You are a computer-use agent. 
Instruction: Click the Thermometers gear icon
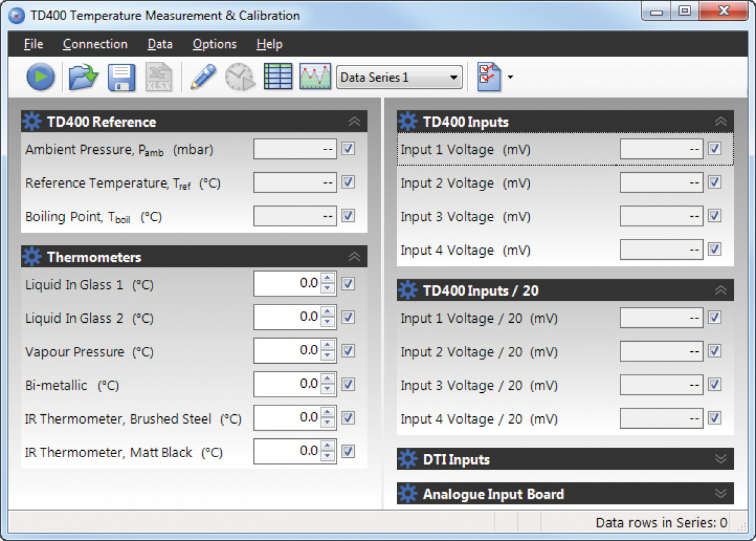[32, 257]
